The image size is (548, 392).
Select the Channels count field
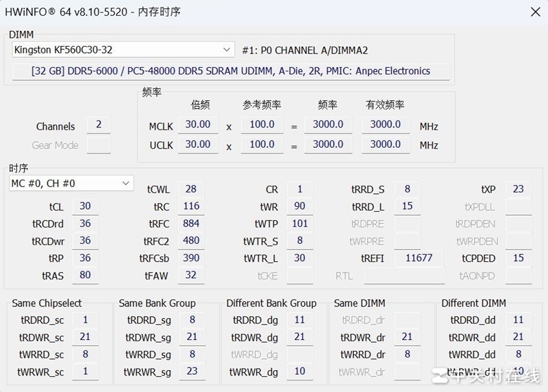pyautogui.click(x=99, y=125)
